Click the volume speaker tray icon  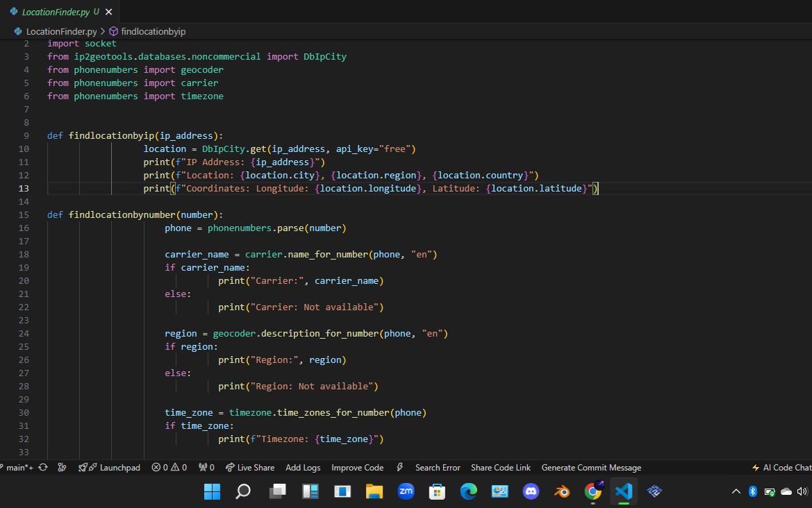803,491
